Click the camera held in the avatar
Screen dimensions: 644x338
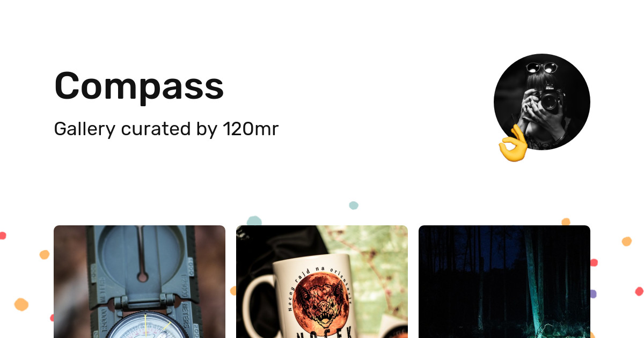pyautogui.click(x=547, y=99)
